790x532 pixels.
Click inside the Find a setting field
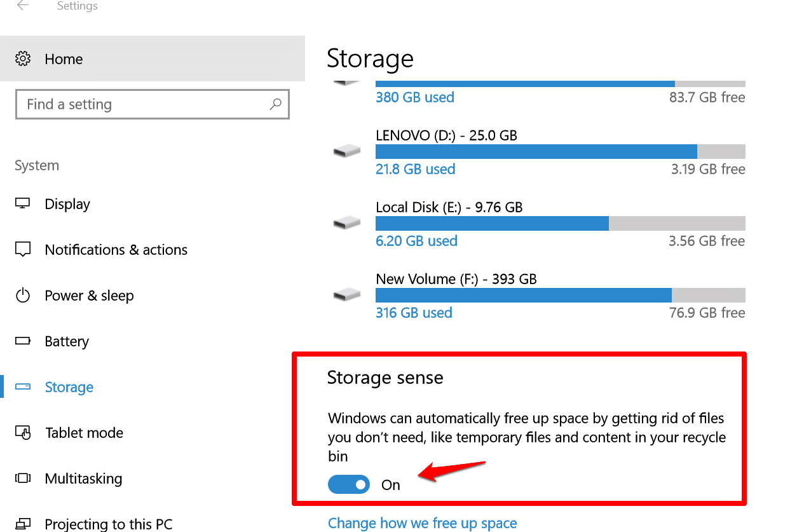click(x=127, y=104)
